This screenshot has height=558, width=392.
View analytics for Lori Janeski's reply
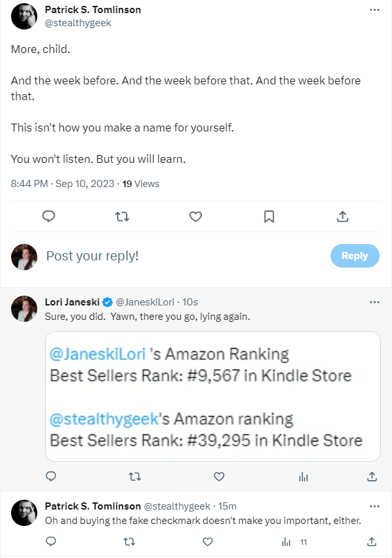click(x=303, y=476)
